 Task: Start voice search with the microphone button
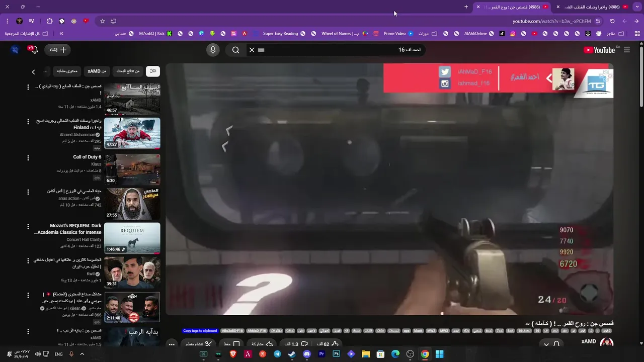point(213,50)
